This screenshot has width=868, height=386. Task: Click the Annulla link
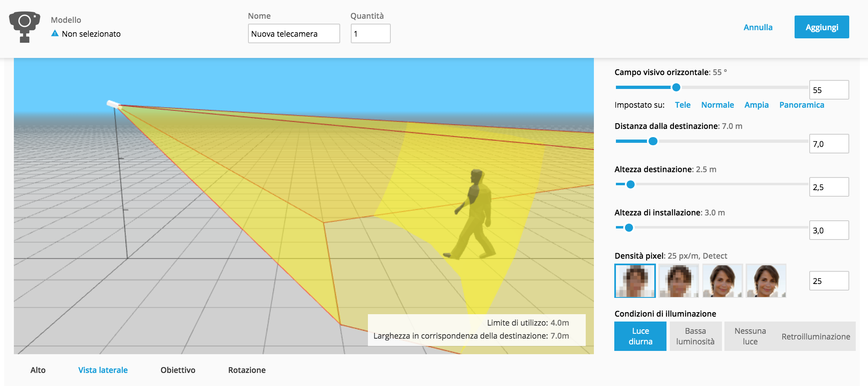[758, 27]
